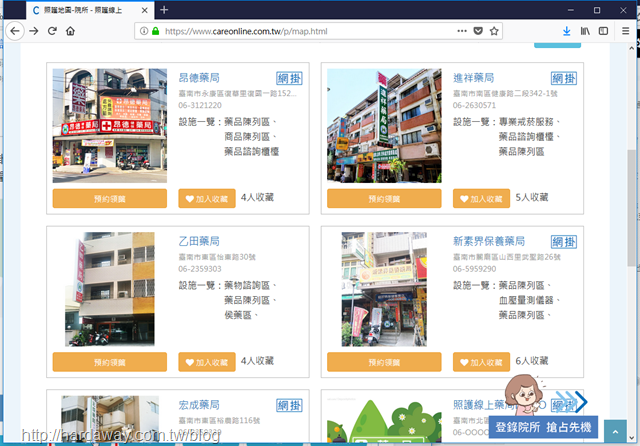Click the page vertical scrollbar thumb
This screenshot has height=446, width=640.
631,208
